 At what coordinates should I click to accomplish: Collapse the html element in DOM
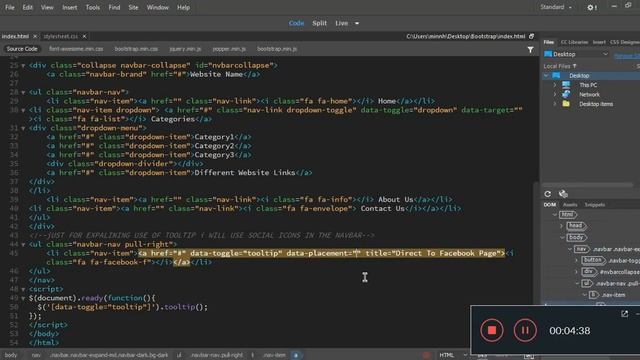click(x=555, y=214)
